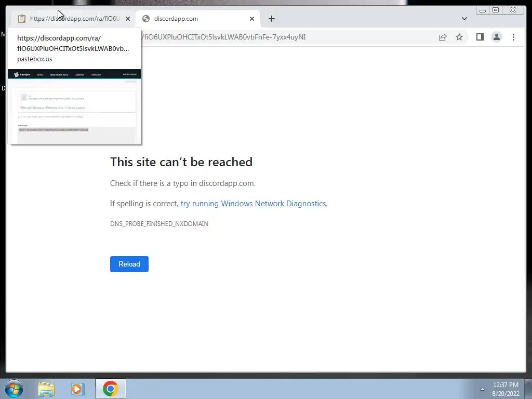Open the tab search dropdown chevron

tap(464, 19)
